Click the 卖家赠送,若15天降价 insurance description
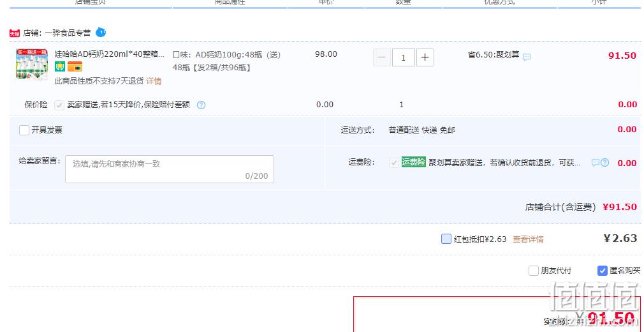Viewport: 644px width, 332px height. click(129, 105)
